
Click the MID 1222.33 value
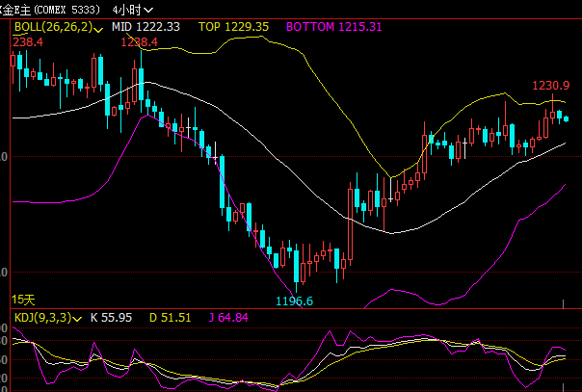[x=145, y=27]
